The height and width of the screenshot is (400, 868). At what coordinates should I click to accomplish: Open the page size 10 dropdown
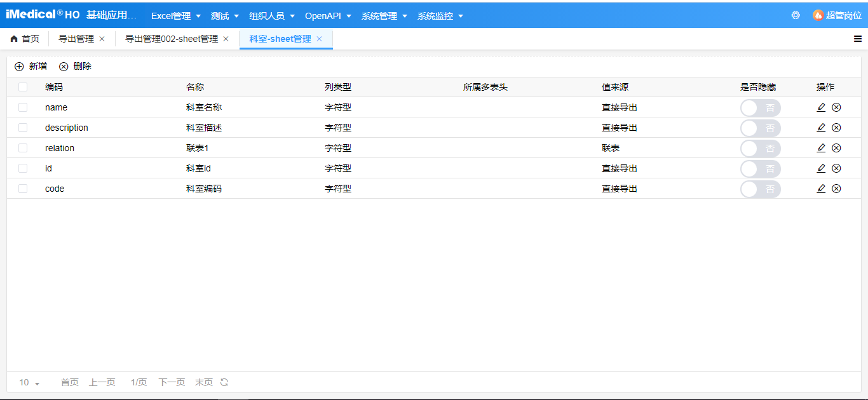tap(27, 382)
